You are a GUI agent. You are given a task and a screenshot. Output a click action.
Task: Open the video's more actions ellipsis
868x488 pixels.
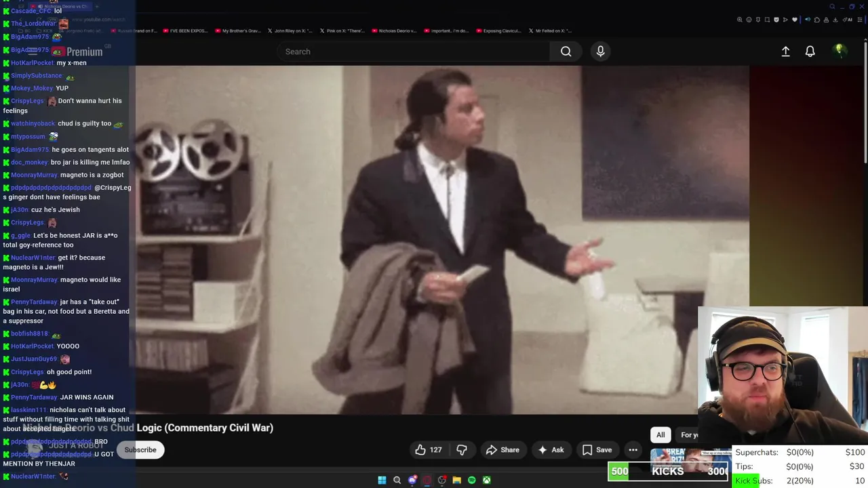tap(633, 449)
